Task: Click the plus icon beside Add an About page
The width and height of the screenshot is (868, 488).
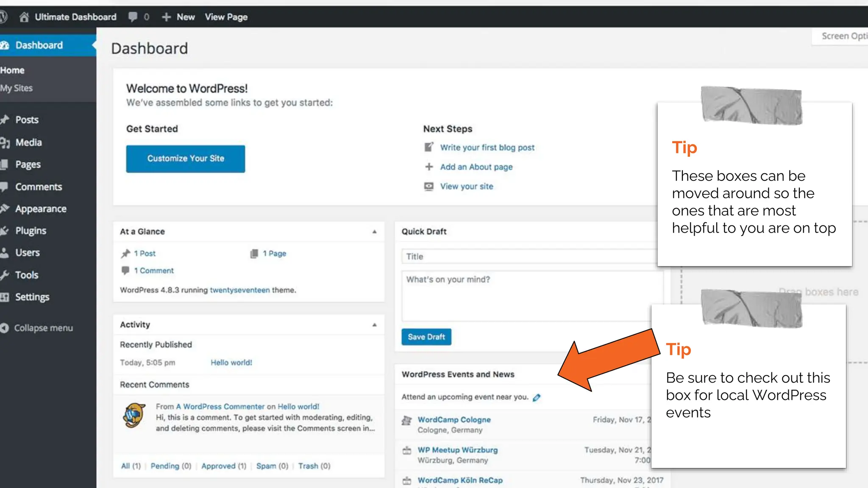Action: pos(429,167)
